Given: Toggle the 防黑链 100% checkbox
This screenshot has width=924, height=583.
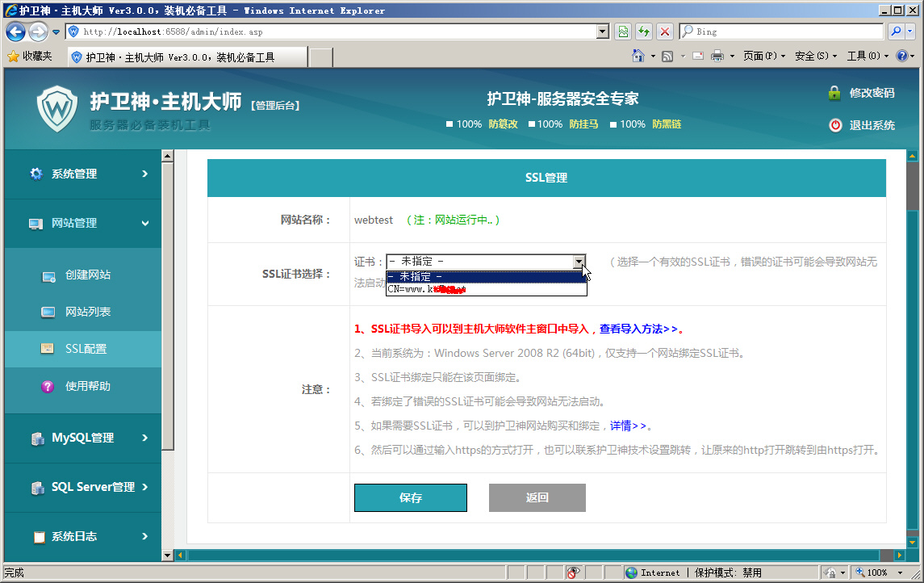Looking at the screenshot, I should pyautogui.click(x=614, y=124).
